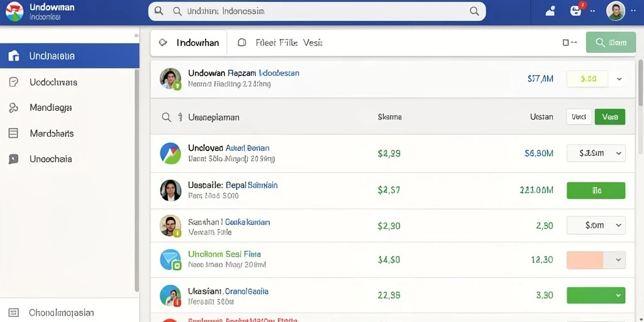
Task: Click the search icon beside Uranepiaman
Action: click(x=166, y=118)
